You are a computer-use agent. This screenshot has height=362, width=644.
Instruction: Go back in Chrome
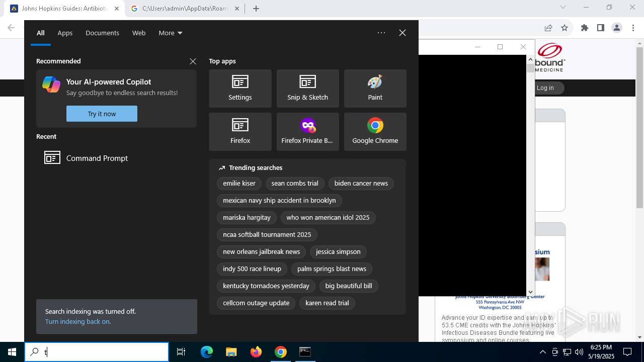coord(11,28)
